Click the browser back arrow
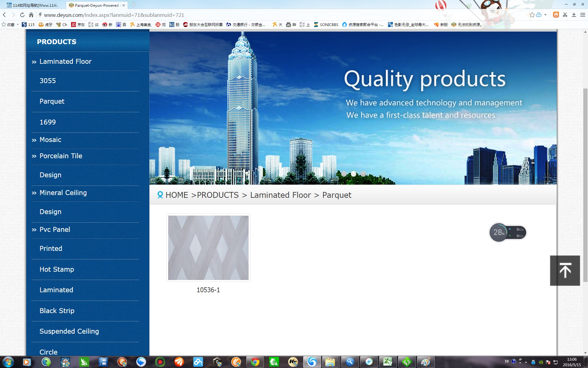Viewport: 588px width, 368px height. tap(4, 15)
